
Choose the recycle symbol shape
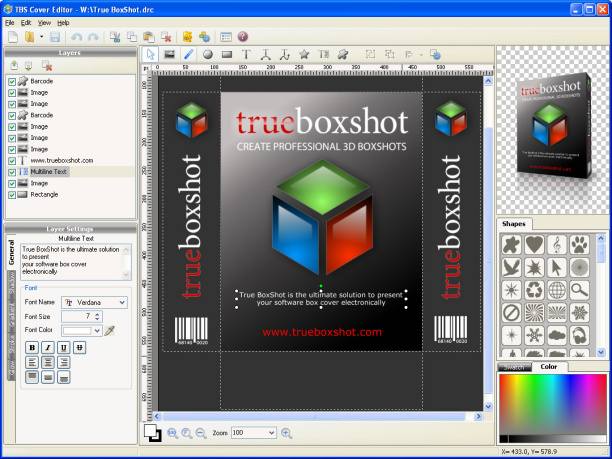(x=534, y=290)
